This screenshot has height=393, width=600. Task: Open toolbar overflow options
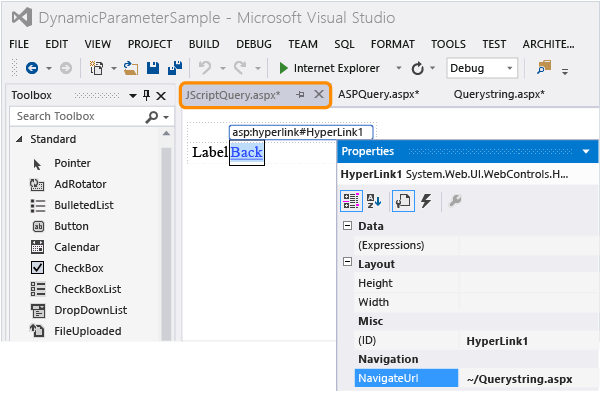565,71
